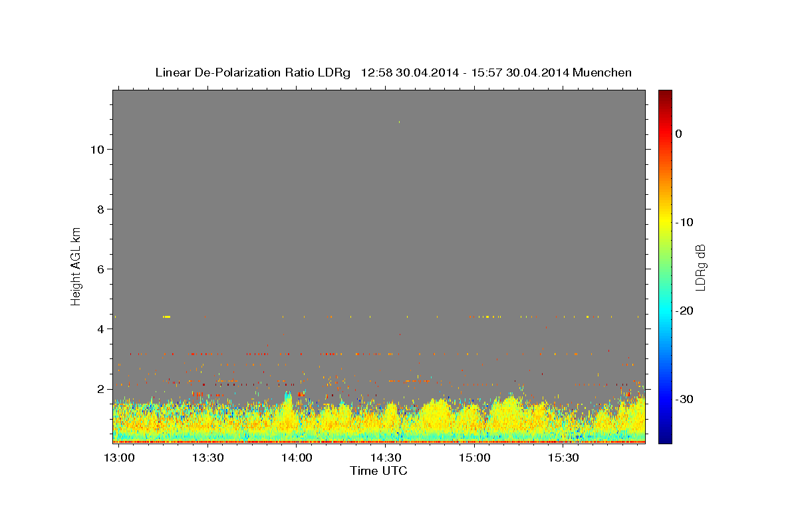Click the 'Muenchen' location label in the title
Viewport: 798px width, 532px height.
click(x=602, y=72)
